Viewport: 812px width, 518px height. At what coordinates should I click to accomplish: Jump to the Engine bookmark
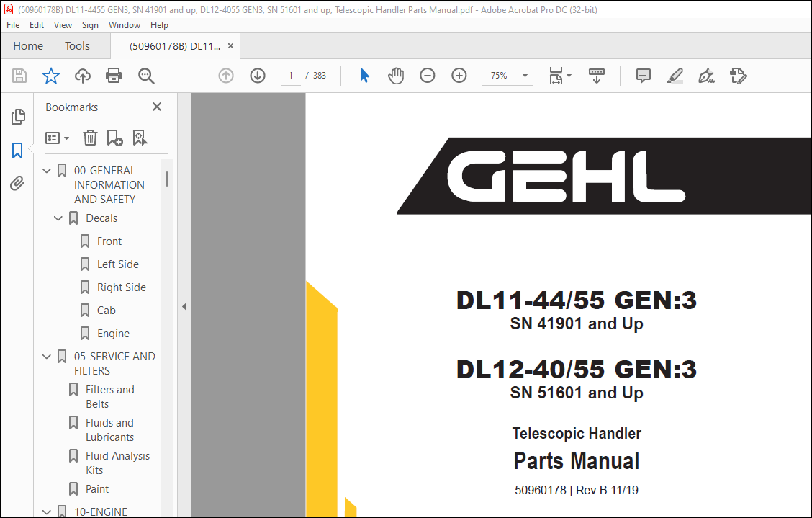point(114,334)
